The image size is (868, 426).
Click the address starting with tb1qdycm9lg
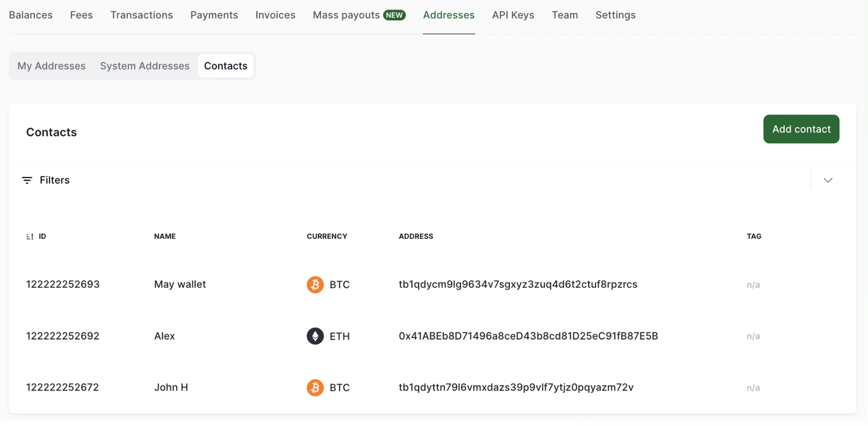(518, 285)
